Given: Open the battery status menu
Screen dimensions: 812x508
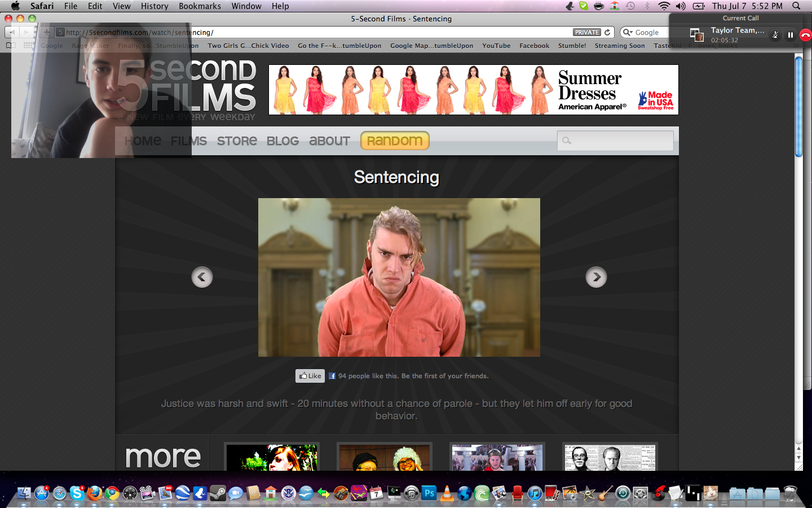Looking at the screenshot, I should [699, 6].
